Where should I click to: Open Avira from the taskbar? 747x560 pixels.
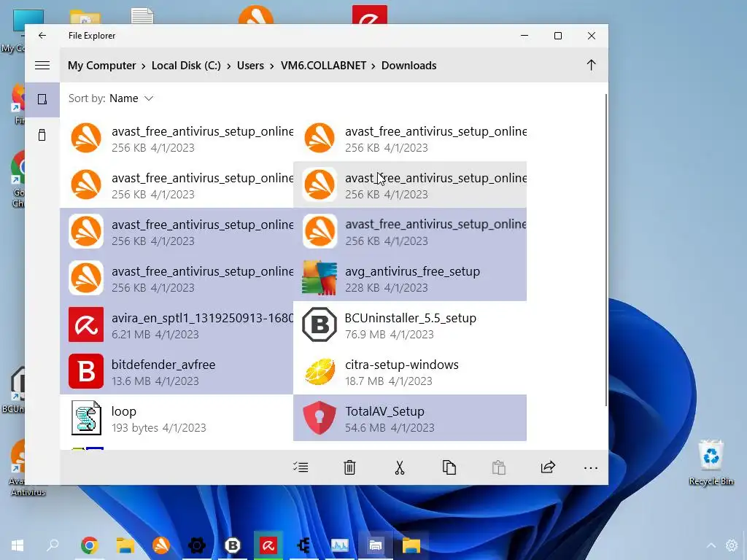click(x=268, y=545)
